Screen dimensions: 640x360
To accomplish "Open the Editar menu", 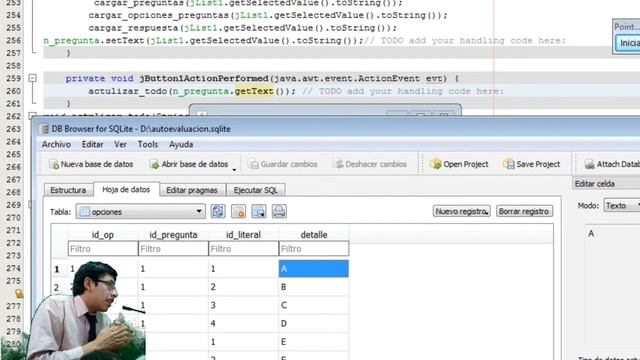I will coord(92,144).
